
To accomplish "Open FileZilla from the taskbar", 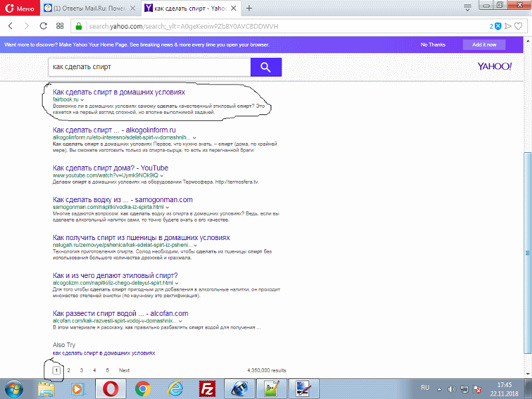I will click(x=207, y=389).
